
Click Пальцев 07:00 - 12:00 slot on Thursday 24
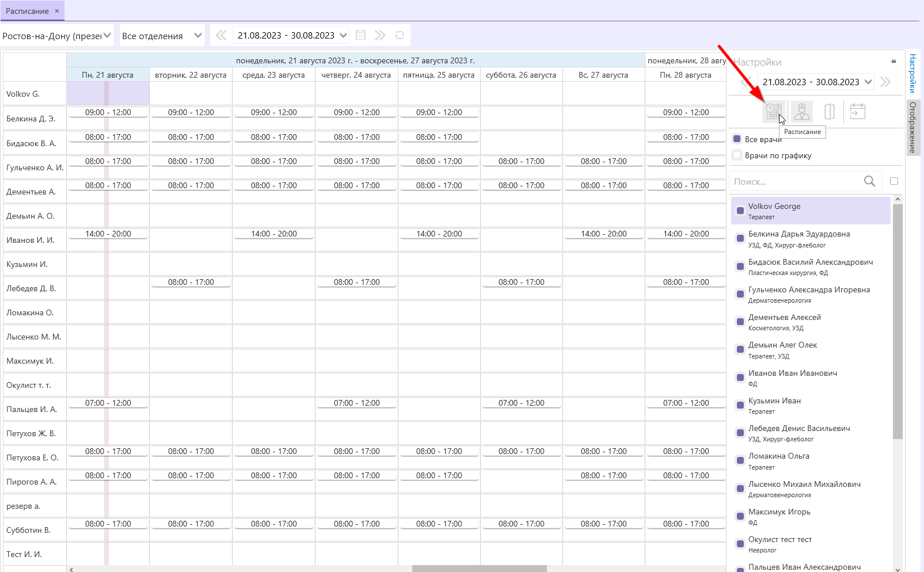click(x=357, y=403)
